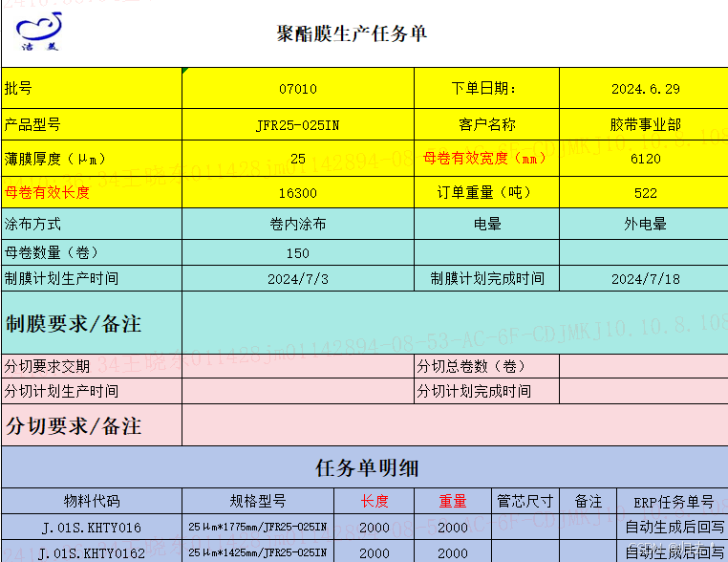This screenshot has height=562, width=728.
Task: Click the red 长度 column header
Action: coord(375,501)
